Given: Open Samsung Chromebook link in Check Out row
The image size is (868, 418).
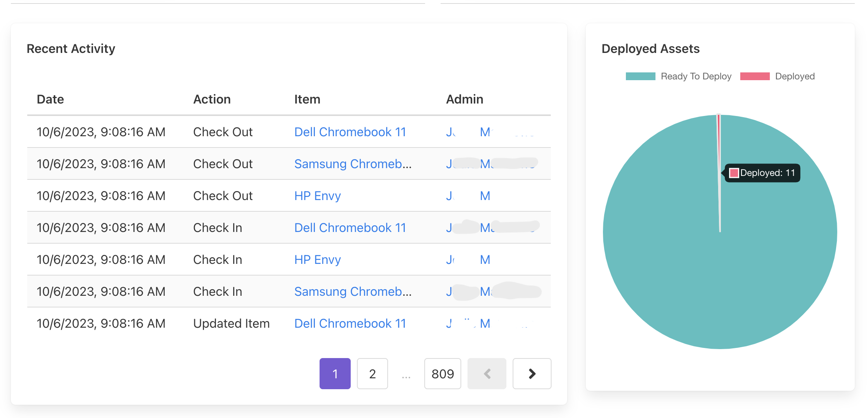Looking at the screenshot, I should pyautogui.click(x=353, y=164).
